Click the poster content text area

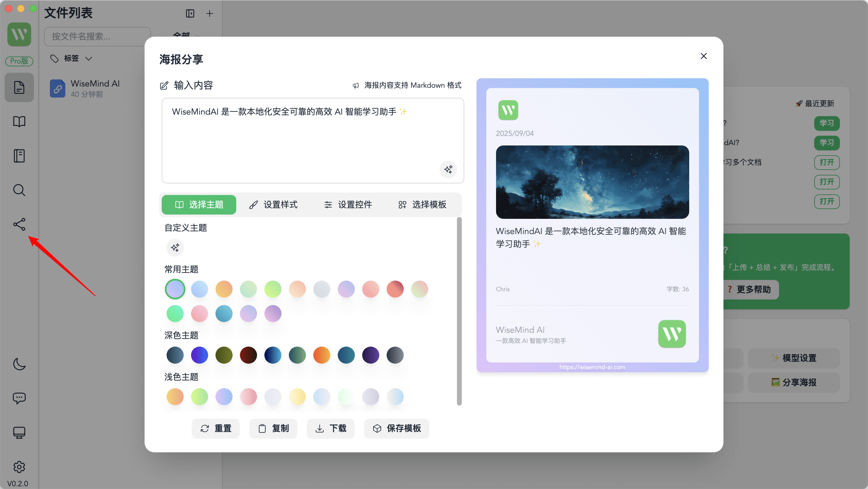313,141
